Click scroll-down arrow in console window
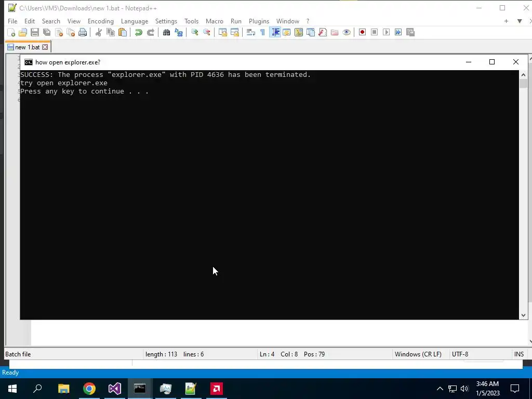Image resolution: width=532 pixels, height=399 pixels. tap(523, 315)
